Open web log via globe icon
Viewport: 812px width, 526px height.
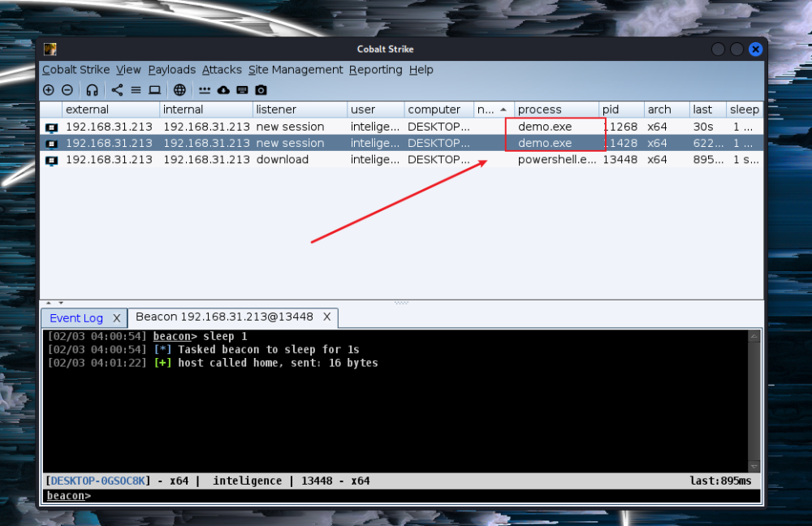[179, 90]
